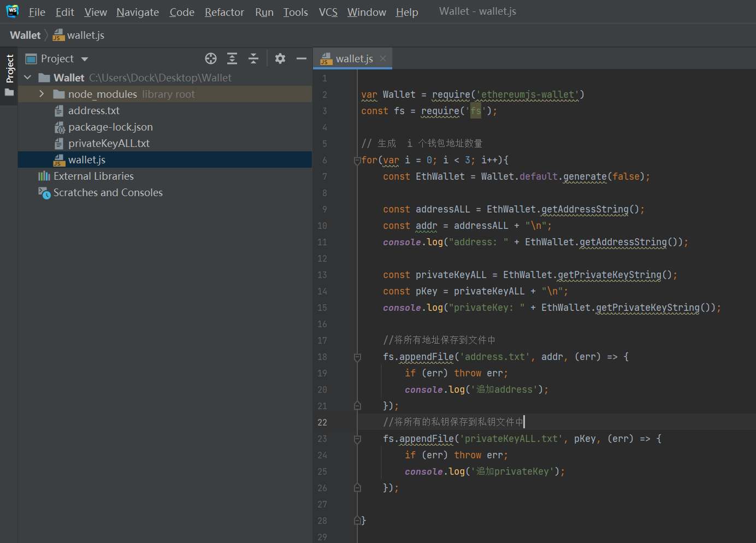This screenshot has width=756, height=543.
Task: Open the Window menu
Action: [367, 12]
